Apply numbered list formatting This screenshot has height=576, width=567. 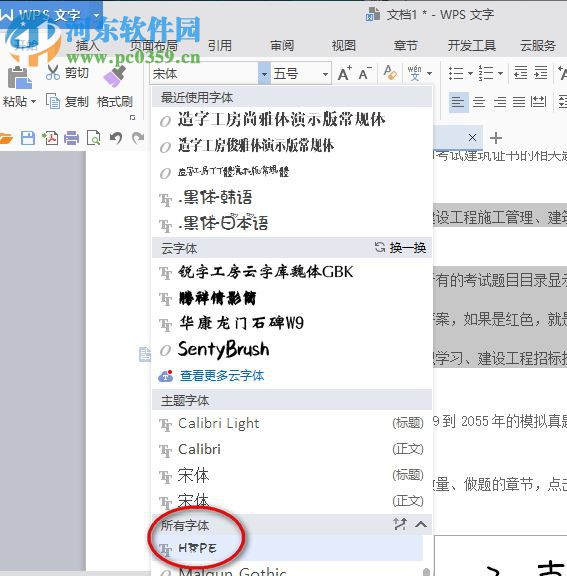click(x=486, y=73)
